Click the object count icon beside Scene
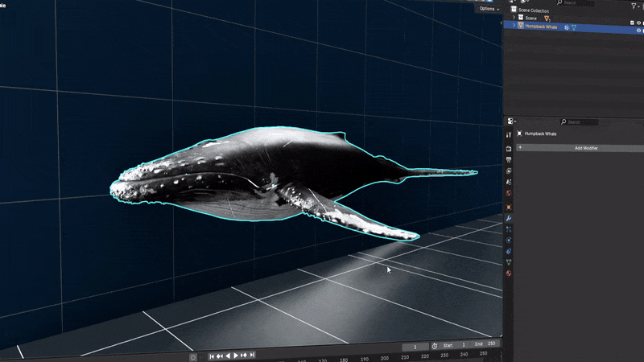Image resolution: width=644 pixels, height=362 pixels. coord(547,19)
